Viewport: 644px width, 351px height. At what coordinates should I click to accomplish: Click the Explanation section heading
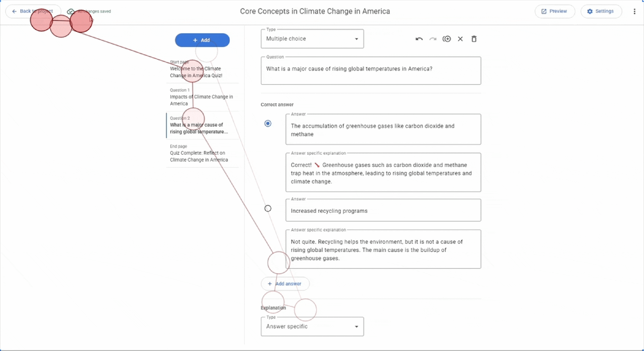coord(273,308)
